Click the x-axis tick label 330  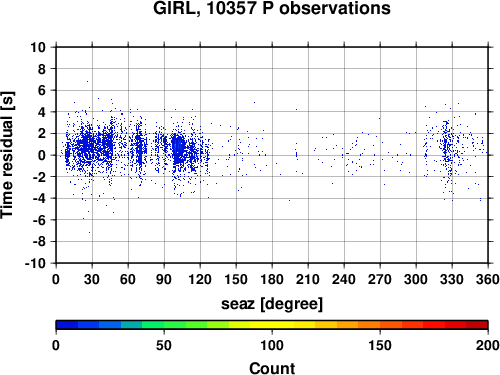coord(452,279)
